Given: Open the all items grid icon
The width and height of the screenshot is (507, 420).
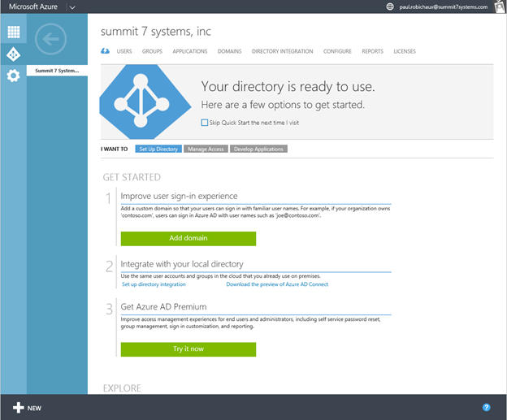Looking at the screenshot, I should click(x=14, y=32).
